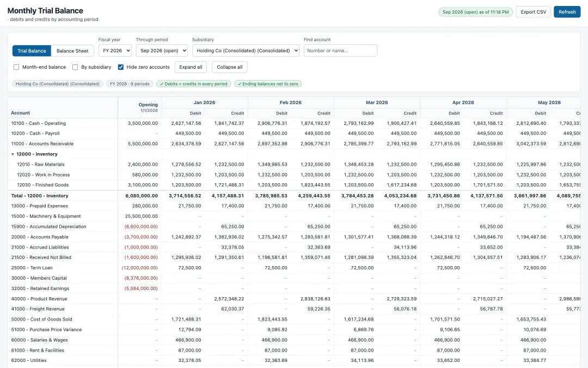Click the (12,000,000.00) Term Loan opening value
Viewport: 588px width, 368px height.
139,268
